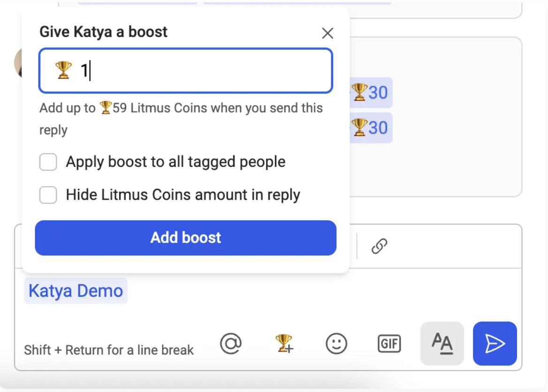The image size is (548, 392).
Task: Open the GIF selector
Action: point(389,344)
